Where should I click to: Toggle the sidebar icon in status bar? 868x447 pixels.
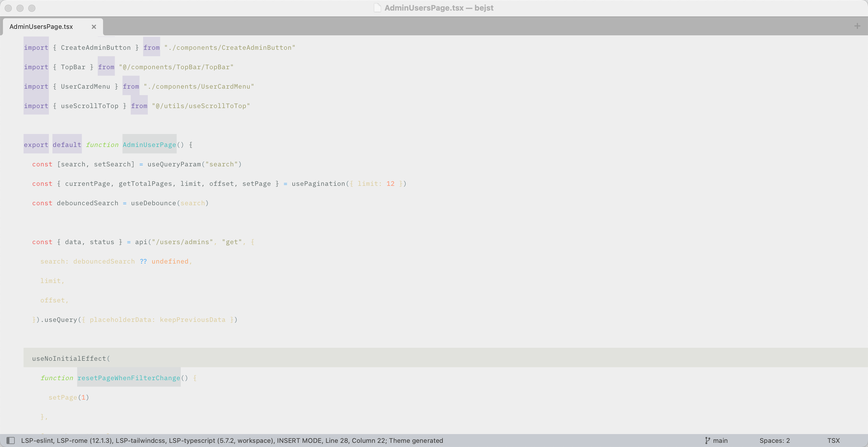[x=10, y=441]
